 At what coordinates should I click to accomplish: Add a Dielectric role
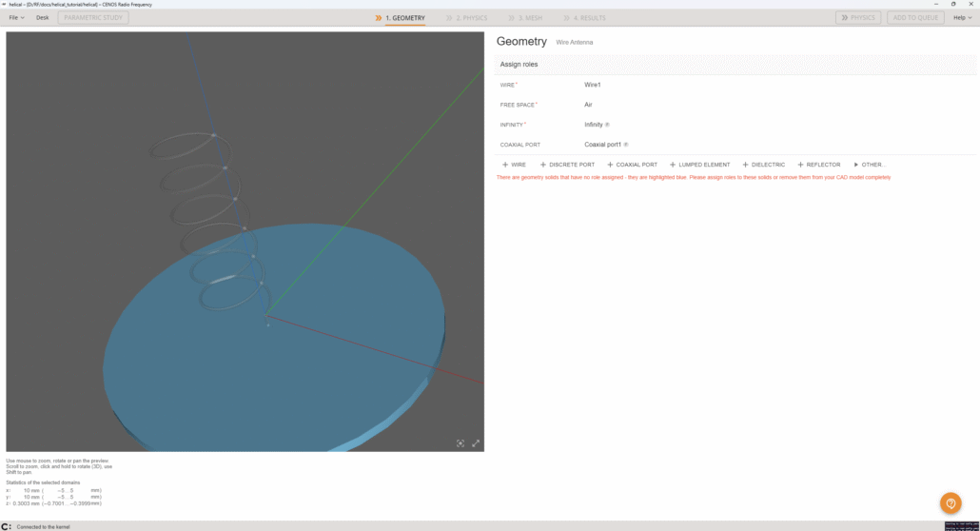[763, 165]
